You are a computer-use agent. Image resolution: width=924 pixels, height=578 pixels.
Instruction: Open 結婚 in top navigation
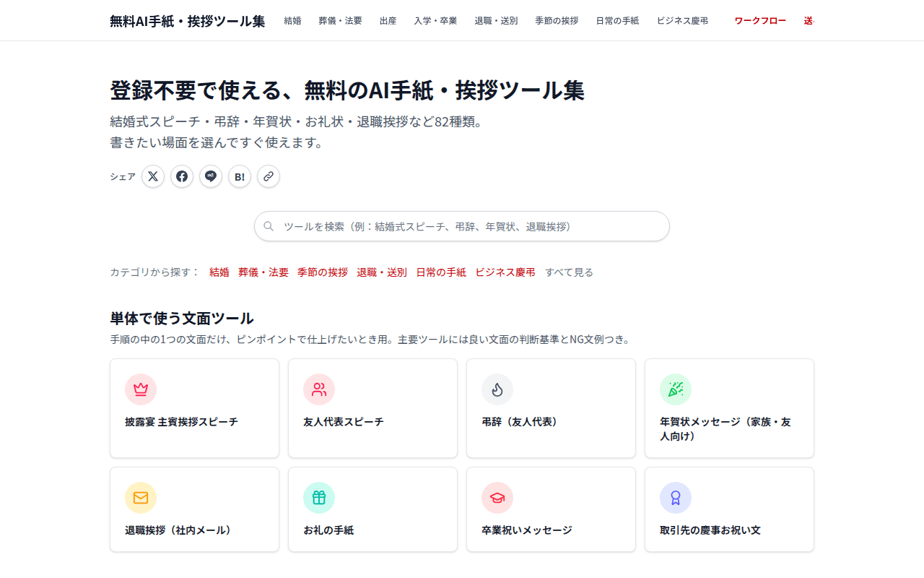click(x=293, y=20)
